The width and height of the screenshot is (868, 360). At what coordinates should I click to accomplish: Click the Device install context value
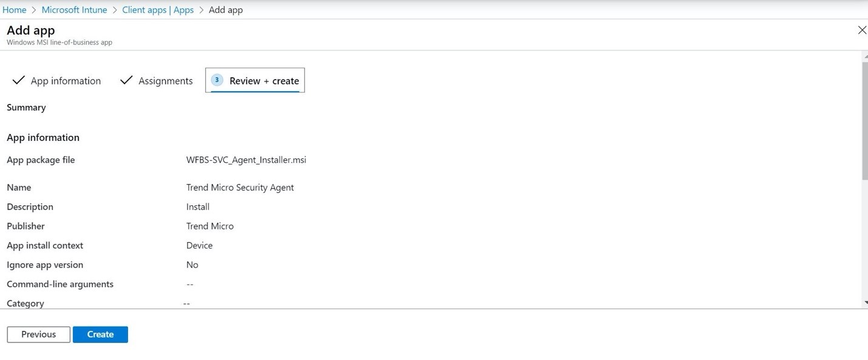click(199, 246)
